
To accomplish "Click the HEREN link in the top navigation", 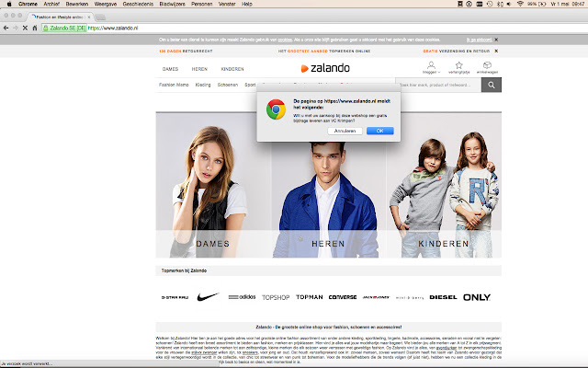I will point(199,69).
